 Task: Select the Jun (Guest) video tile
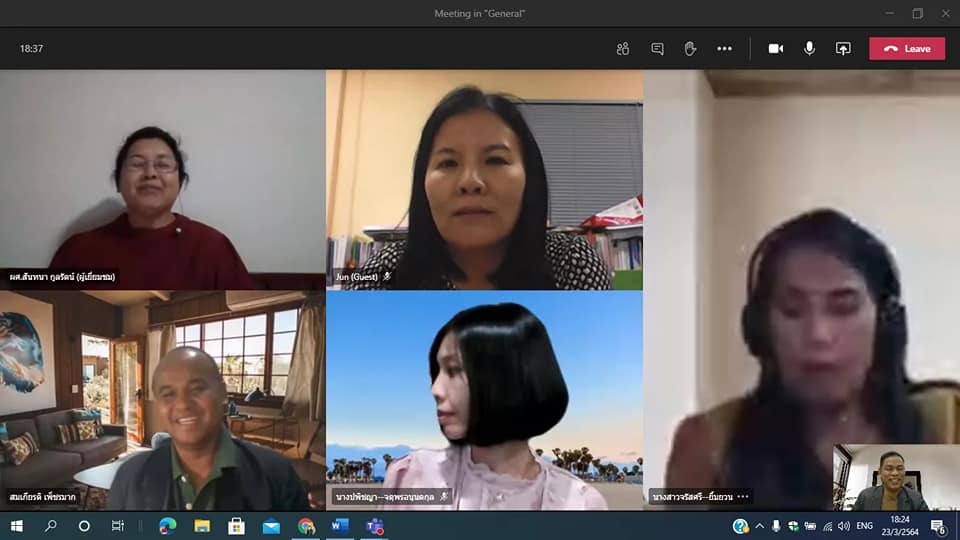[484, 180]
